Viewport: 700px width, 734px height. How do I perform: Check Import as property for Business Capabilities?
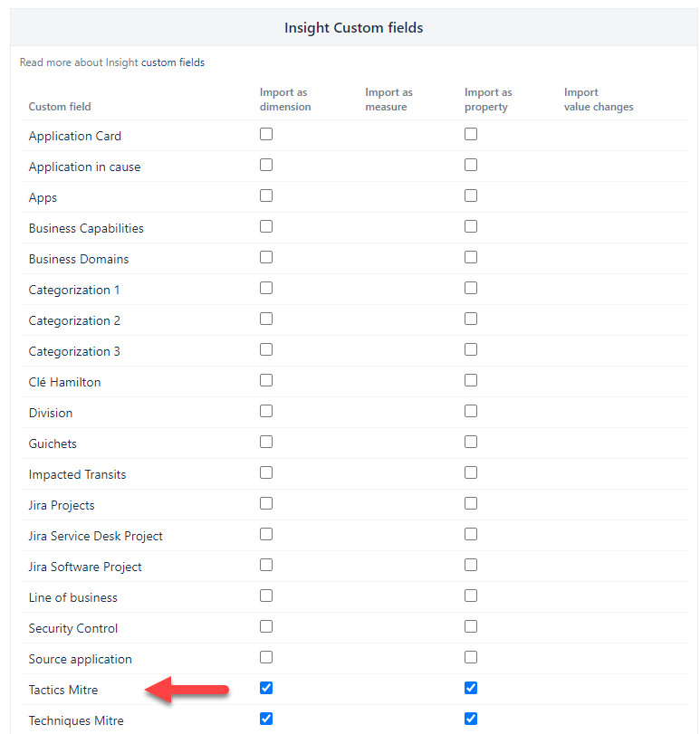click(471, 226)
